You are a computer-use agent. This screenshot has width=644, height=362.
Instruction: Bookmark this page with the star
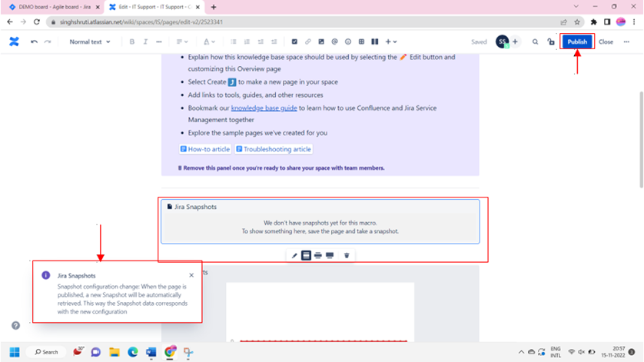click(x=577, y=22)
